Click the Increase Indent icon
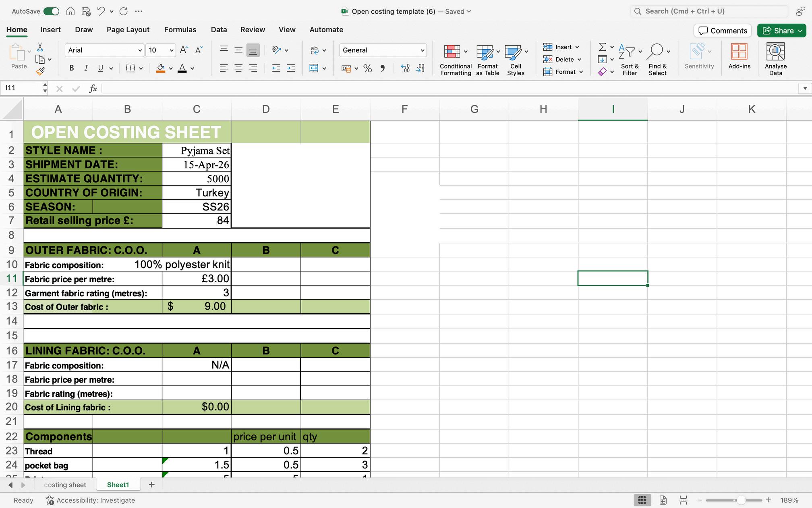The height and width of the screenshot is (508, 812). point(291,68)
